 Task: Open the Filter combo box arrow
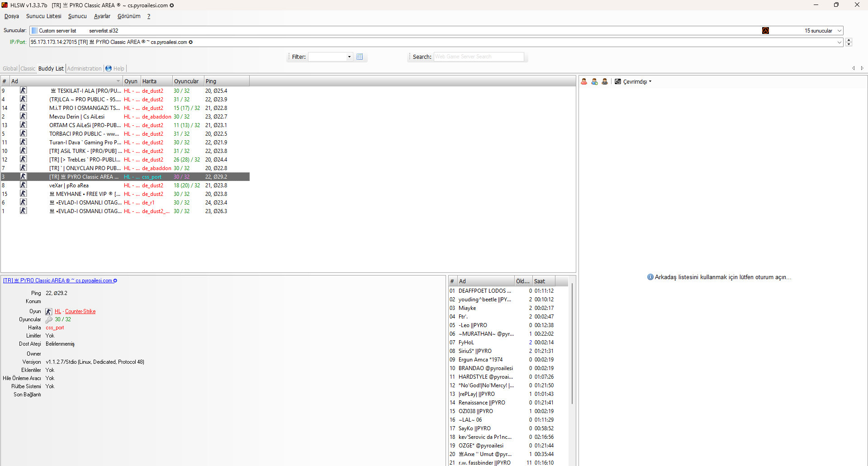coord(349,57)
